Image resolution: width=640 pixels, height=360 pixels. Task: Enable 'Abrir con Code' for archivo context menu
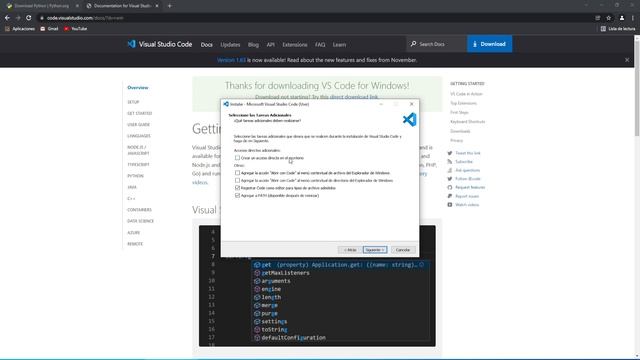click(x=237, y=173)
